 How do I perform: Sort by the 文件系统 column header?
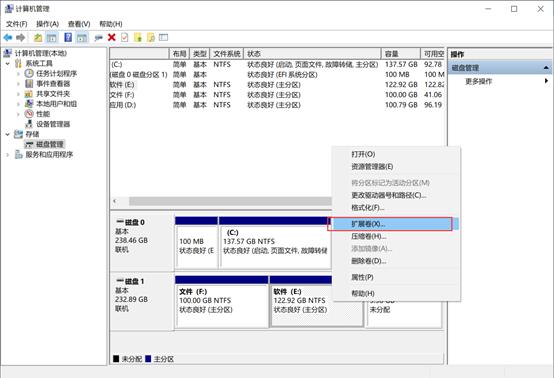coord(226,54)
